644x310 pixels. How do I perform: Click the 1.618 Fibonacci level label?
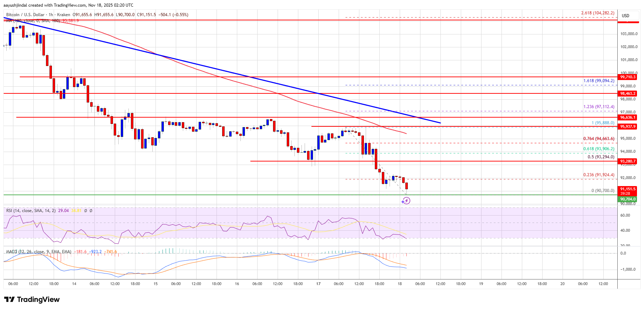[x=599, y=81]
